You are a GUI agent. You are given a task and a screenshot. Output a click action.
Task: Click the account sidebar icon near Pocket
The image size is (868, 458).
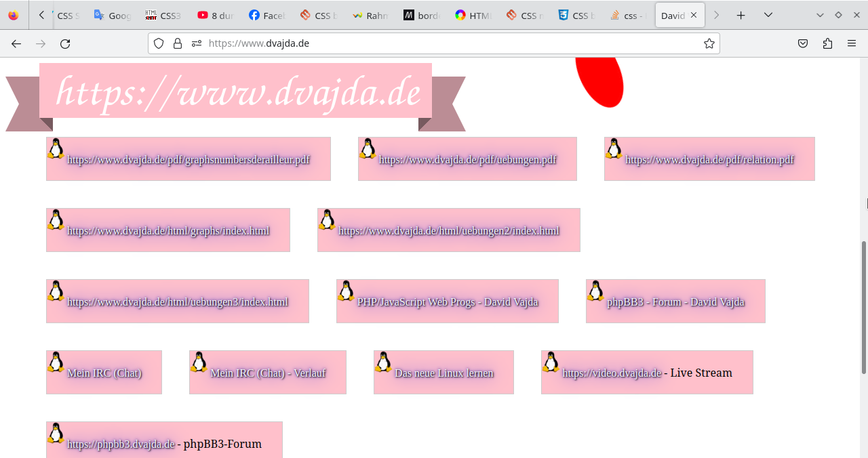click(827, 43)
